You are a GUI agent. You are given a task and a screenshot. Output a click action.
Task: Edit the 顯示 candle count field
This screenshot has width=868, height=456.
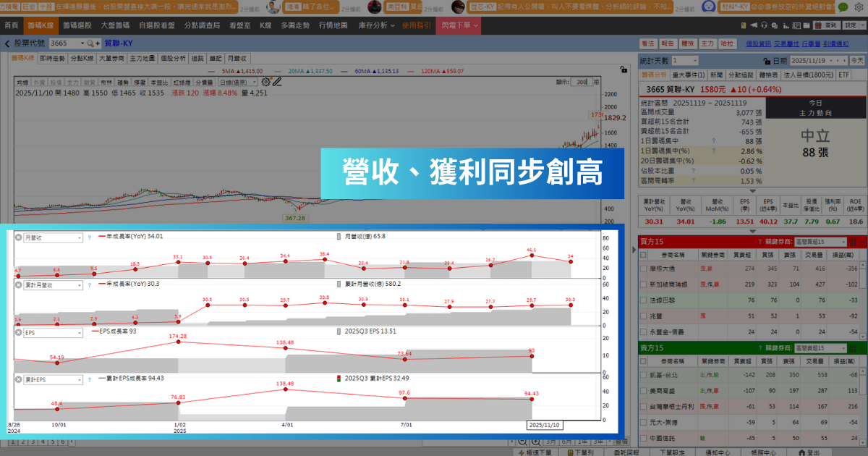pyautogui.click(x=580, y=83)
